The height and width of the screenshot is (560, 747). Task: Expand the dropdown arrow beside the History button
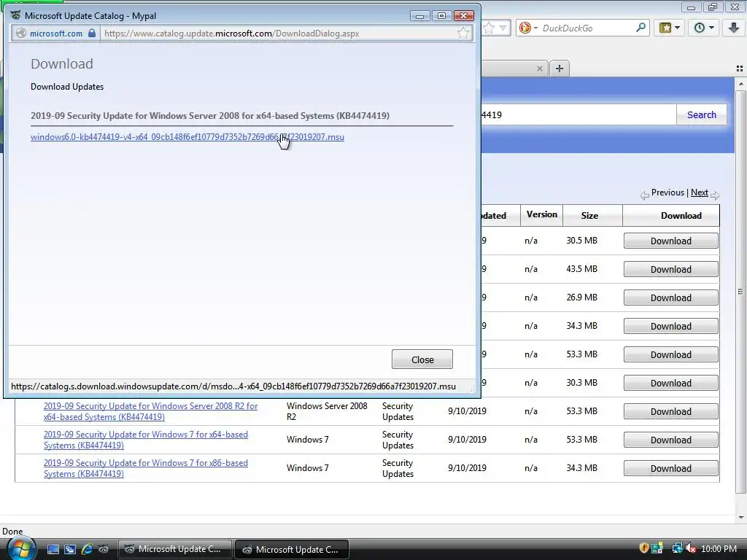tap(712, 28)
